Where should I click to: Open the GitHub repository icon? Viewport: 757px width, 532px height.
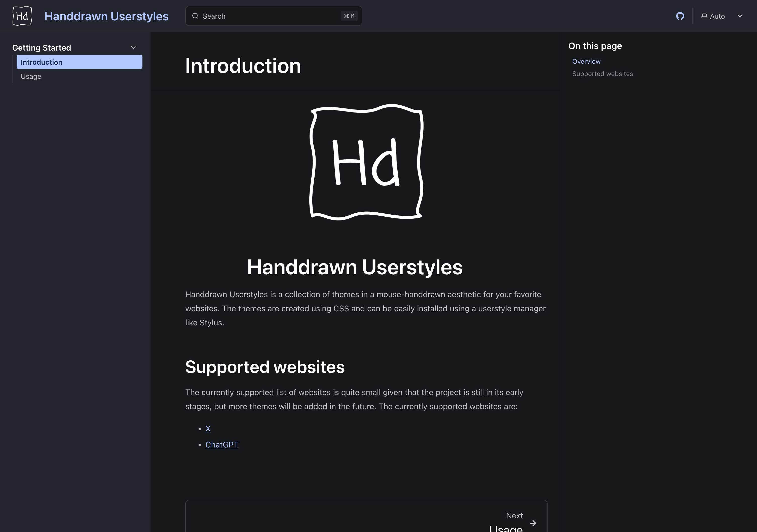tap(680, 16)
